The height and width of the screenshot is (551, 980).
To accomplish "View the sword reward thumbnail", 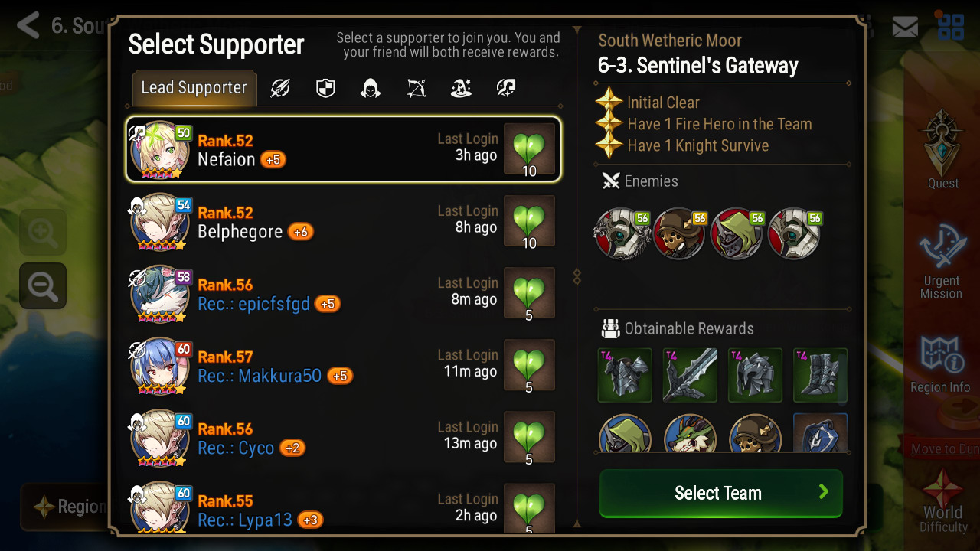I will coord(690,375).
